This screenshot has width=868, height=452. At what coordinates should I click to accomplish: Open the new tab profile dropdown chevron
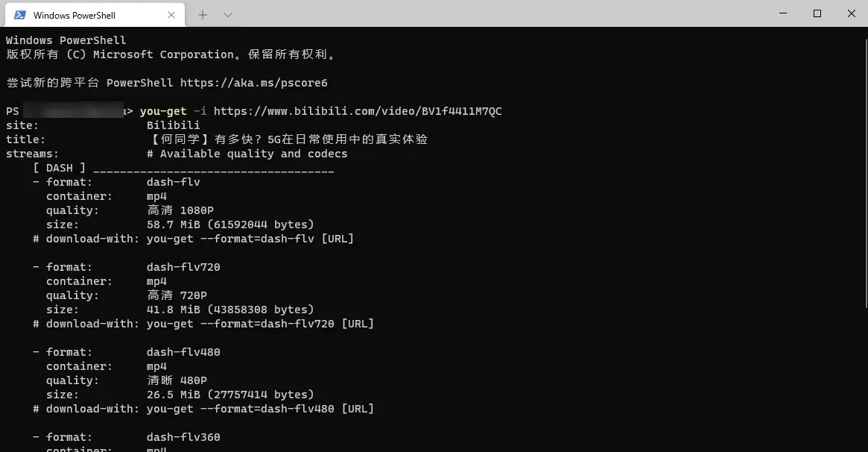(227, 14)
